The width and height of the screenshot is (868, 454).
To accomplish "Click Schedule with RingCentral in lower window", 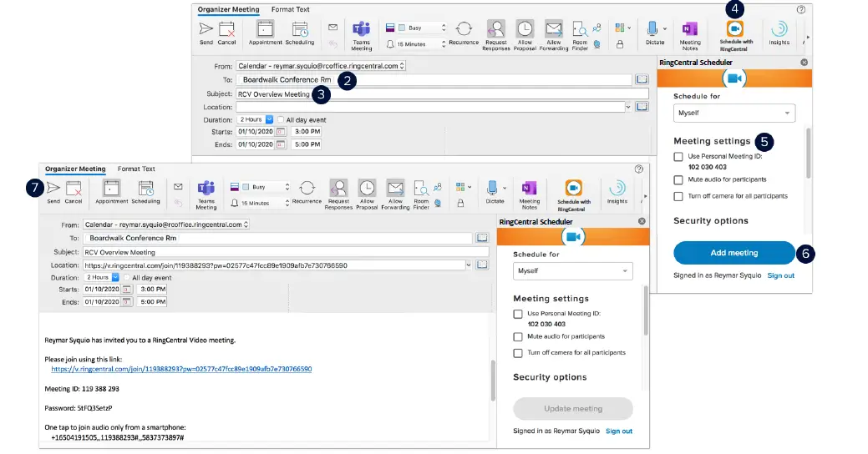I will [x=573, y=194].
